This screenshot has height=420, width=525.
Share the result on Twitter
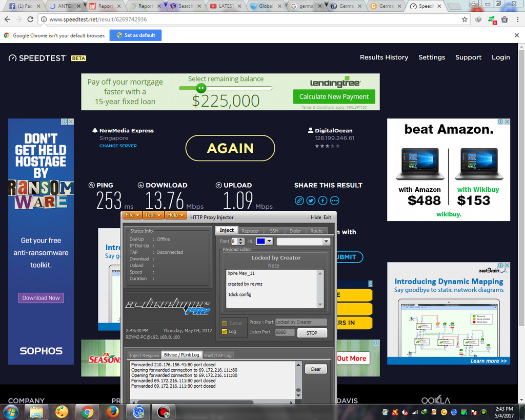click(x=311, y=201)
